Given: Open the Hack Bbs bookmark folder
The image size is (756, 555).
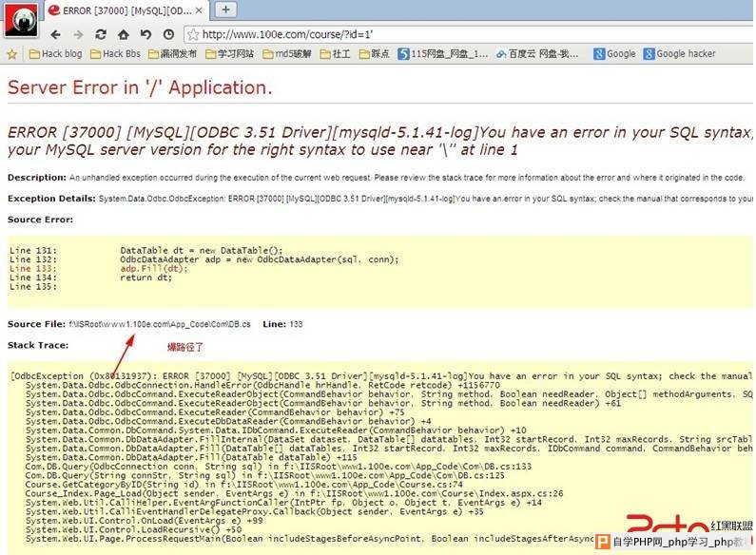Looking at the screenshot, I should coord(115,54).
